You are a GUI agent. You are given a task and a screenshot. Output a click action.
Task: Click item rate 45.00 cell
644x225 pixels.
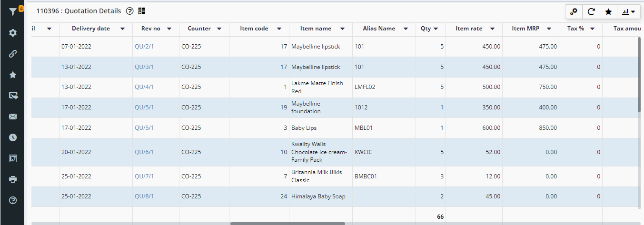point(474,196)
